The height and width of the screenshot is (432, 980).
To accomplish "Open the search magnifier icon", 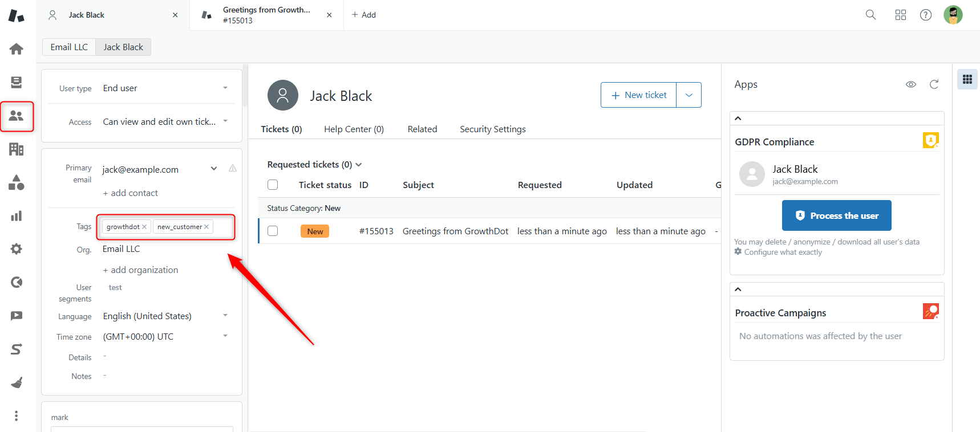I will click(x=870, y=15).
